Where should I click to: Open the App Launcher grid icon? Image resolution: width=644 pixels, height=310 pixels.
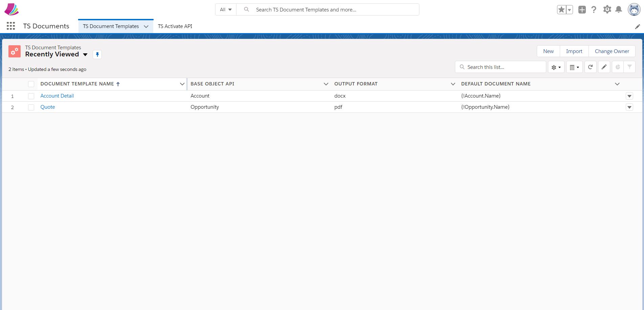tap(10, 26)
